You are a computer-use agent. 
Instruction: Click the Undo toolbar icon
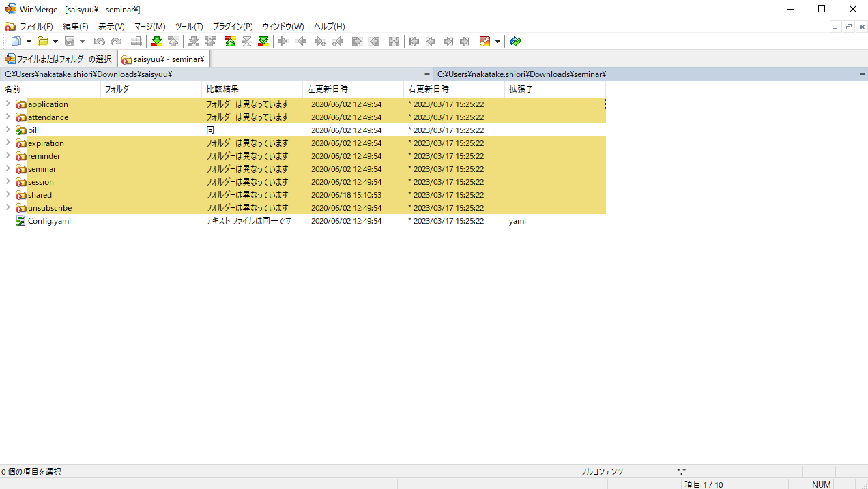(100, 42)
